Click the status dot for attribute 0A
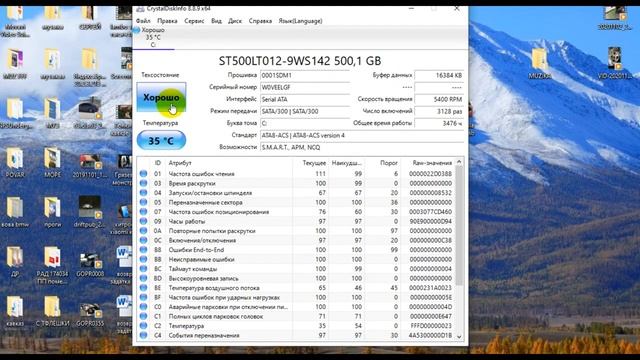Image resolution: width=640 pixels, height=360 pixels. point(143,231)
